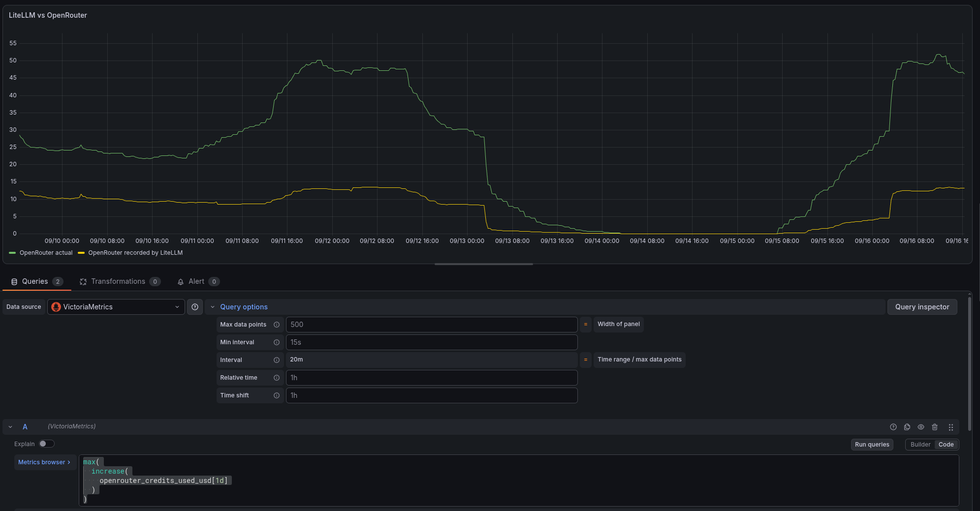Open the Query inspector

point(922,307)
